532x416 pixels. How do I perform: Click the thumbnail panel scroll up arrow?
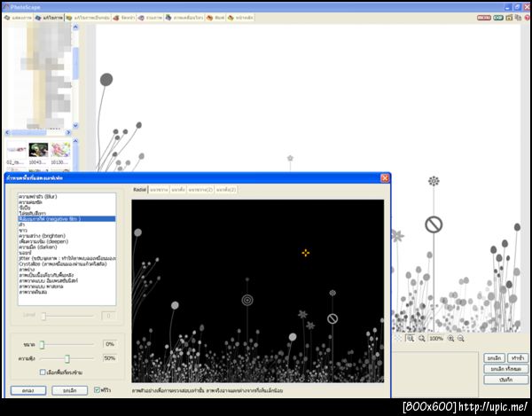pos(75,140)
